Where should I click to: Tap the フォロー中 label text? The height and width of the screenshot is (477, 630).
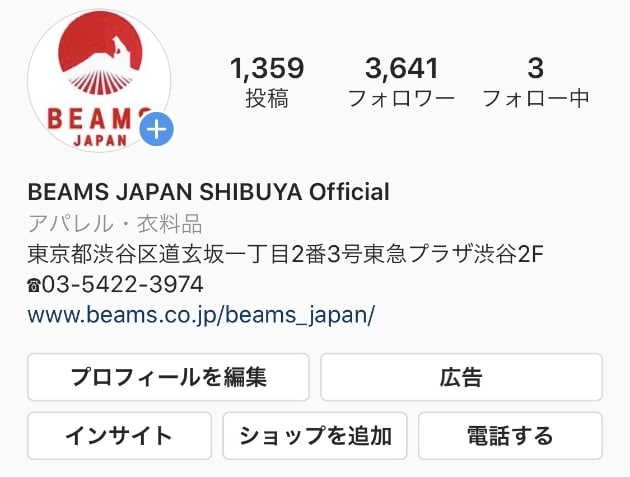click(x=536, y=98)
